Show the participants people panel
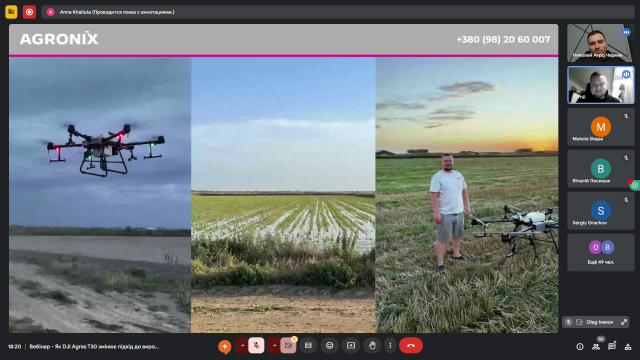The height and width of the screenshot is (360, 640). (596, 347)
